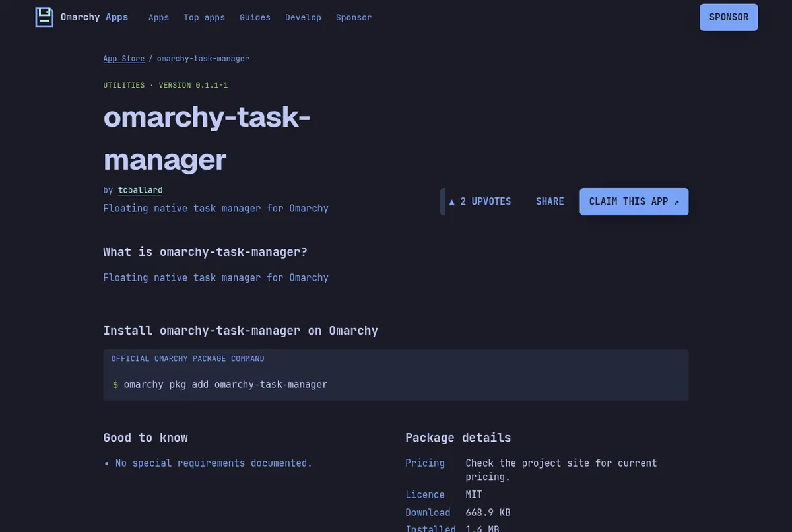This screenshot has width=792, height=532.
Task: Click the 668.9 KB download size value
Action: (x=488, y=513)
